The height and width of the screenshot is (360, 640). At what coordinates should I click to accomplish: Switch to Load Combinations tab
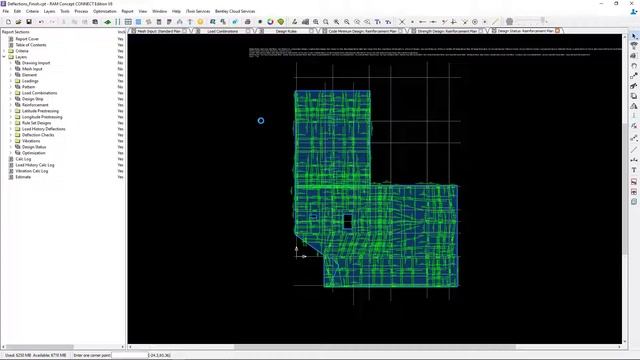click(x=222, y=31)
